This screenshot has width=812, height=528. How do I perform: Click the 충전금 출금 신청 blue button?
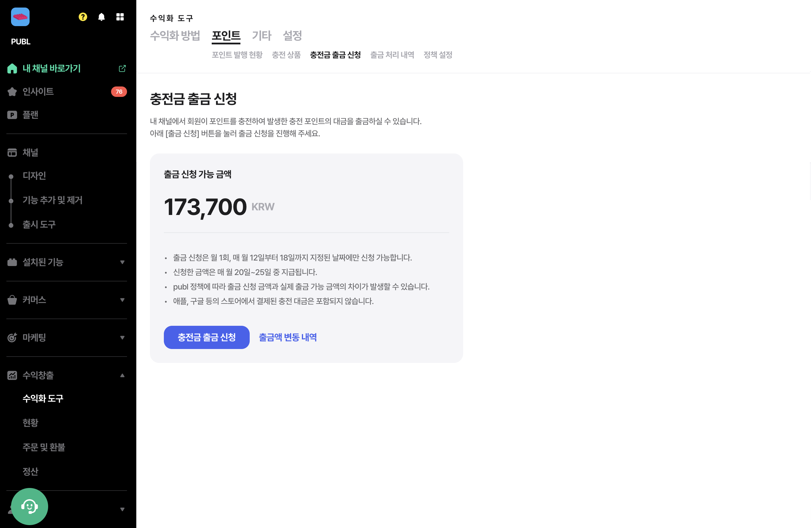[206, 337]
